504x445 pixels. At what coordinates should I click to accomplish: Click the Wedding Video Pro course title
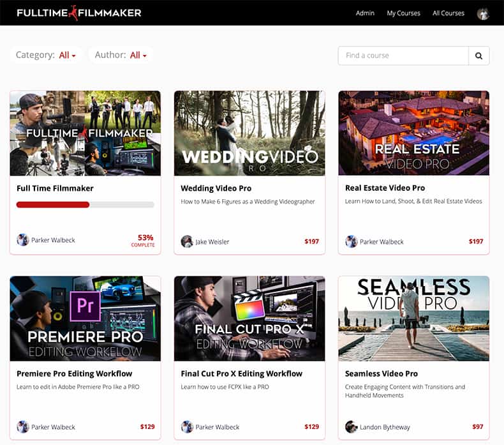click(x=216, y=188)
